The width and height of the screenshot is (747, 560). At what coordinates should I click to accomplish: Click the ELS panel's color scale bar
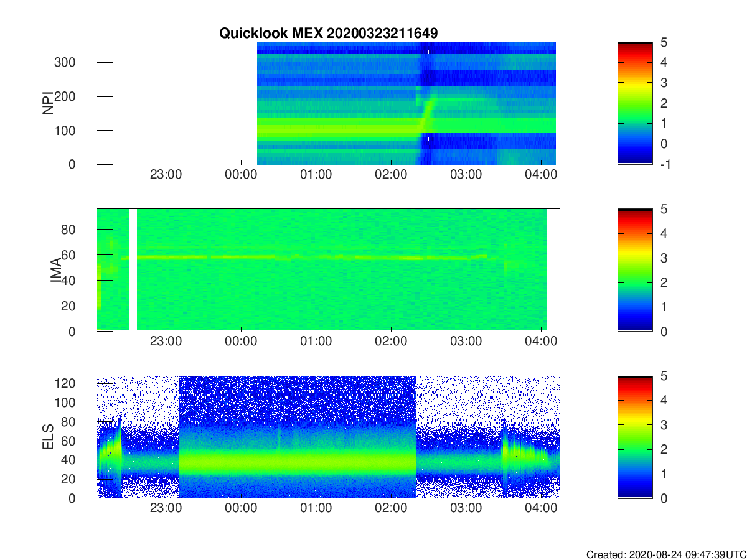pos(635,437)
